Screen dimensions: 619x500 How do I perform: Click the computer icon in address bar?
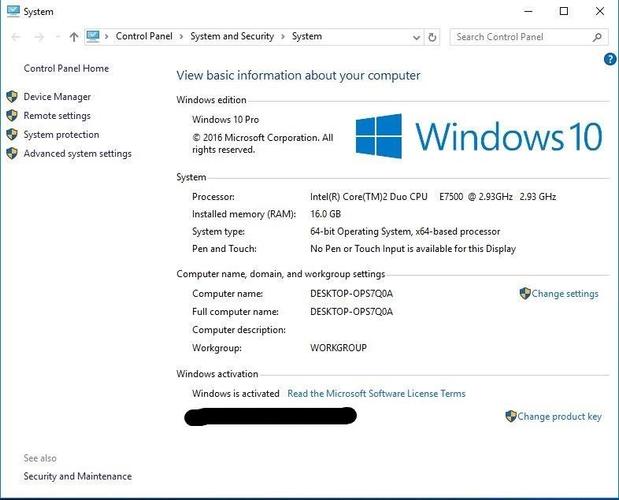click(x=93, y=36)
